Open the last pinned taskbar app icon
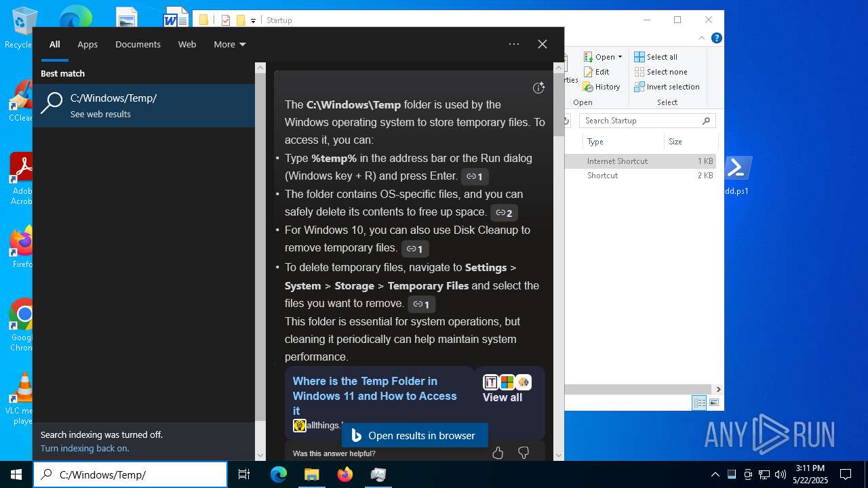 [378, 474]
